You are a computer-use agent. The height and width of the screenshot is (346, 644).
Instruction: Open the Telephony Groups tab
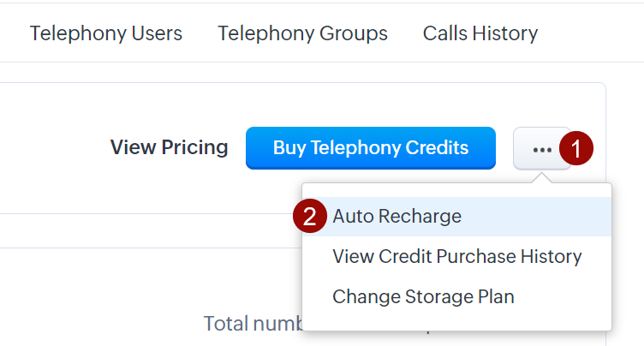(302, 33)
